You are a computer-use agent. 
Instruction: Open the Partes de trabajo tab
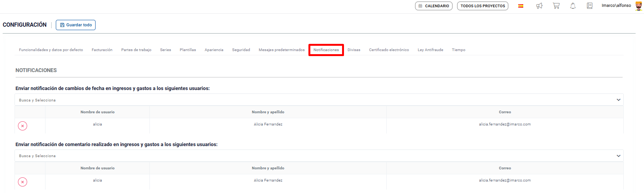[x=136, y=50]
